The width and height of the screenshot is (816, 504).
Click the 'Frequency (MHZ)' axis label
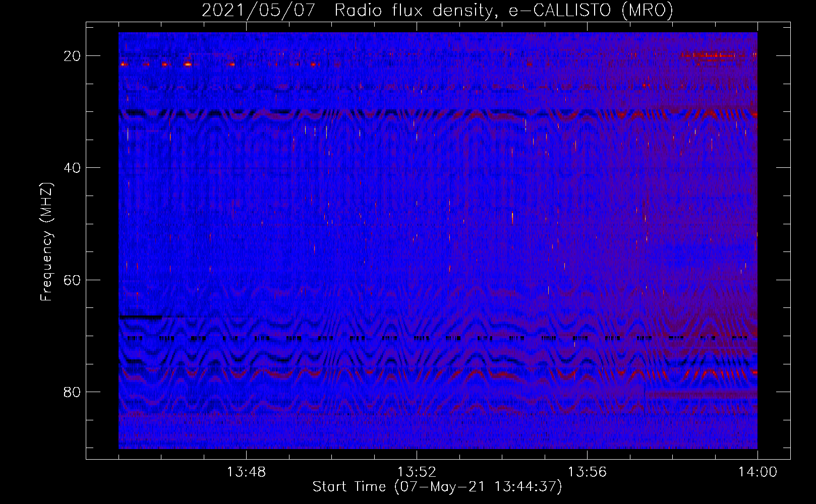[46, 242]
